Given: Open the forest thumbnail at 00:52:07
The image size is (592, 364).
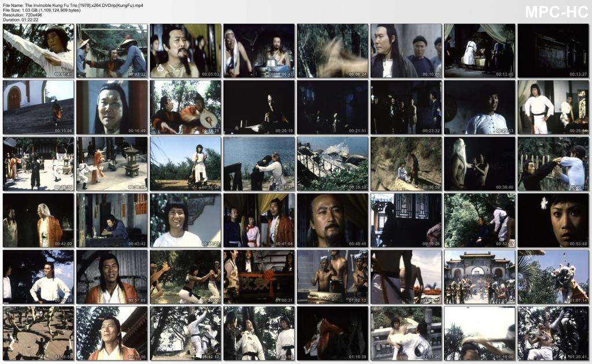Looking at the screenshot, I should click(x=479, y=220).
